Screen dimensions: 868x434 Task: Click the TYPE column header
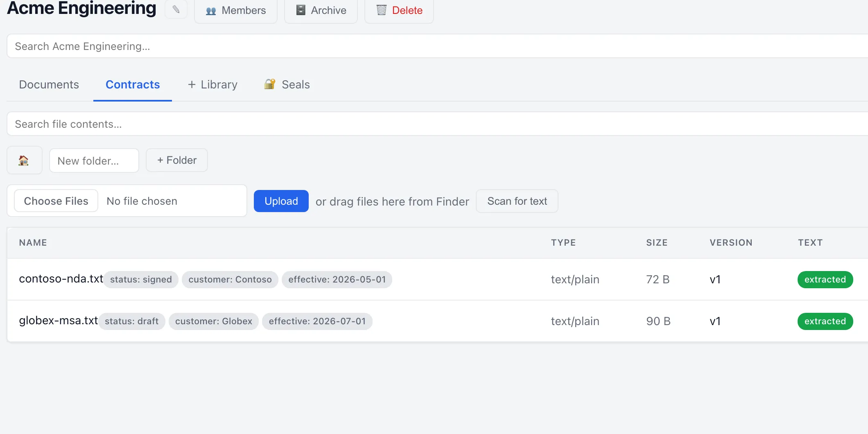pyautogui.click(x=563, y=243)
